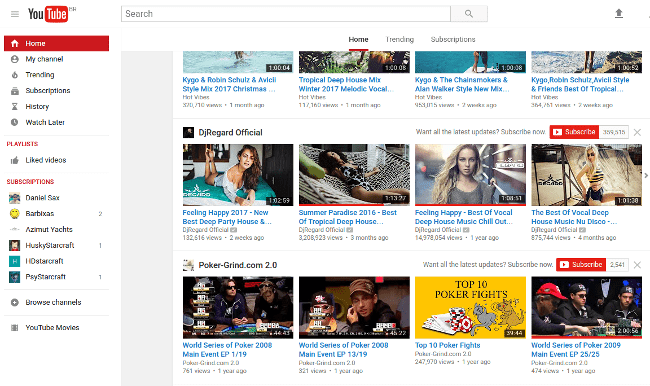
Task: Click the History hourglass icon
Action: [15, 107]
